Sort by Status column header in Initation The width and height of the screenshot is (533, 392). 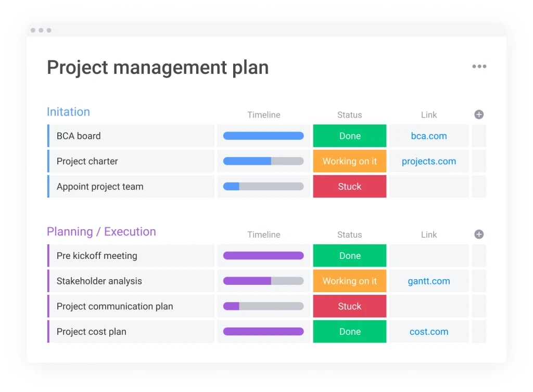tap(349, 115)
